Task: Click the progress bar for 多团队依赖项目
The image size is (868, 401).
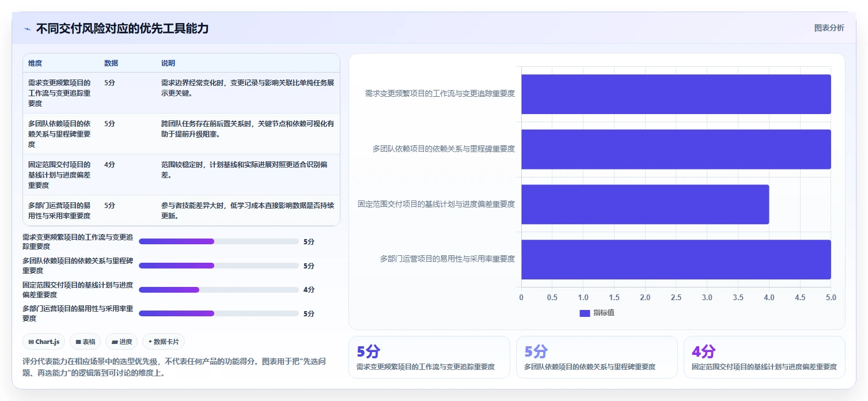Action: click(x=219, y=266)
